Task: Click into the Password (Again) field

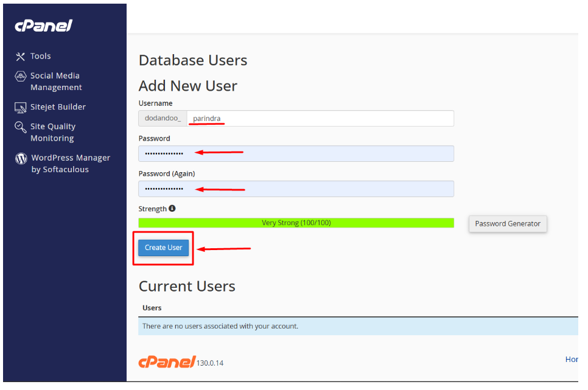Action: (x=296, y=189)
